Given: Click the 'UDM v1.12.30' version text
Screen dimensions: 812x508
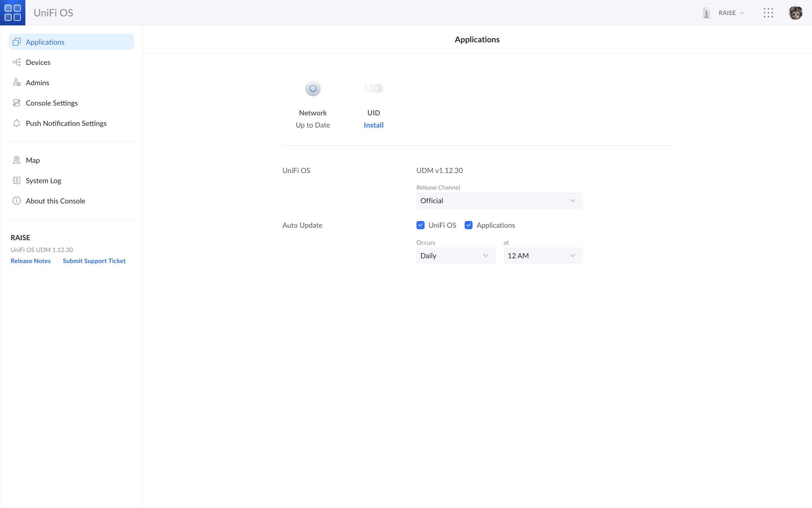Looking at the screenshot, I should pyautogui.click(x=440, y=170).
